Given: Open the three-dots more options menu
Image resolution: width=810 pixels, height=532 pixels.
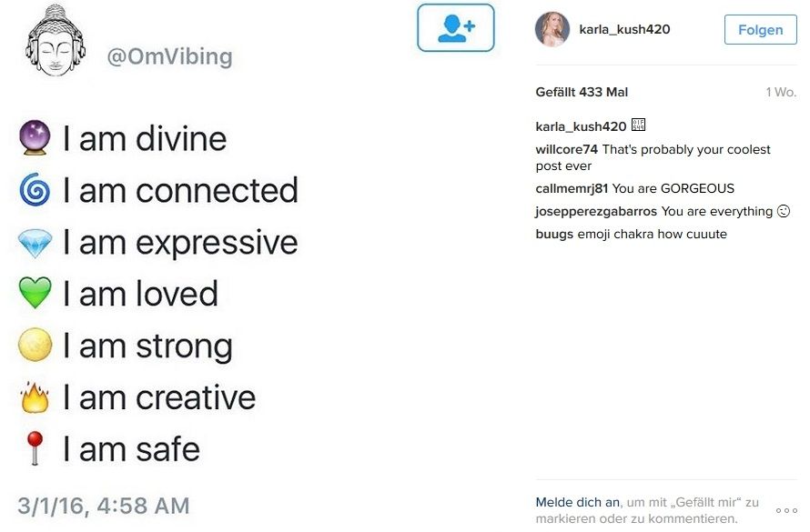Looking at the screenshot, I should coord(786,511).
